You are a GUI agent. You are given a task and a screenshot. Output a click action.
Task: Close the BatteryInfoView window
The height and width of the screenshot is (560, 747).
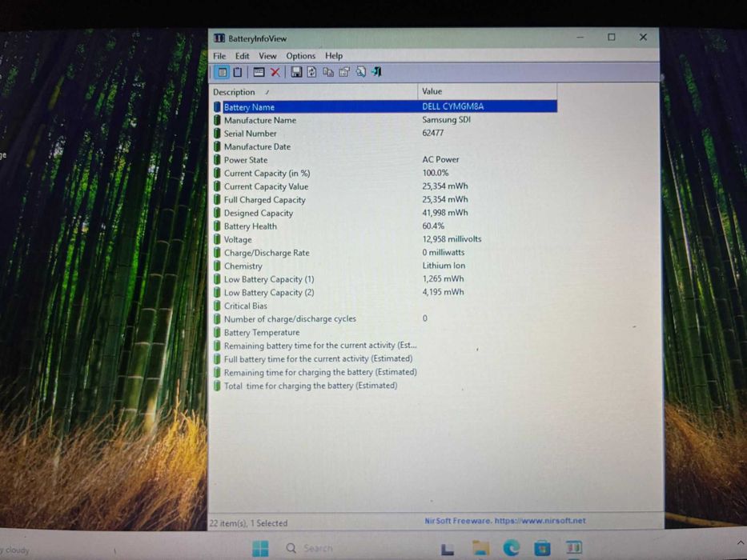click(x=643, y=37)
